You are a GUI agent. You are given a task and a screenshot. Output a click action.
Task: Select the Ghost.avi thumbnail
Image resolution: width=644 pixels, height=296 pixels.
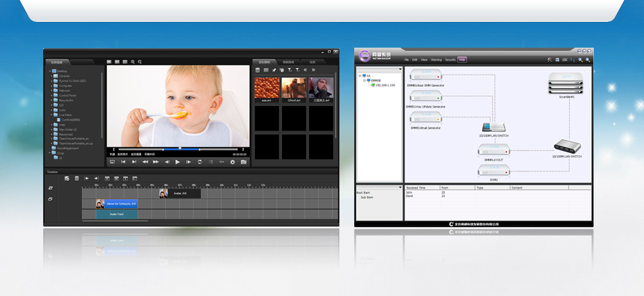(x=294, y=90)
